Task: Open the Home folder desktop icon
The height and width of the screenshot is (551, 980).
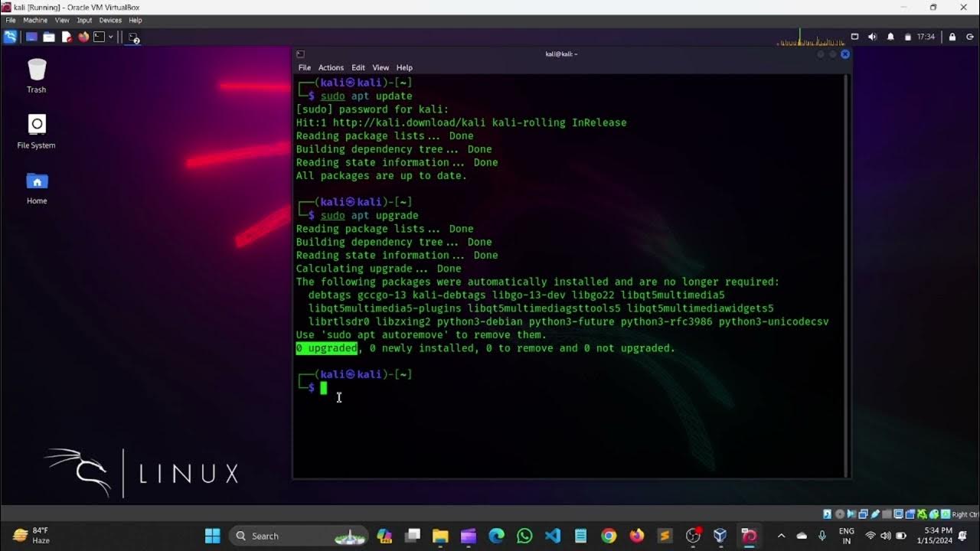Action: coord(37,187)
